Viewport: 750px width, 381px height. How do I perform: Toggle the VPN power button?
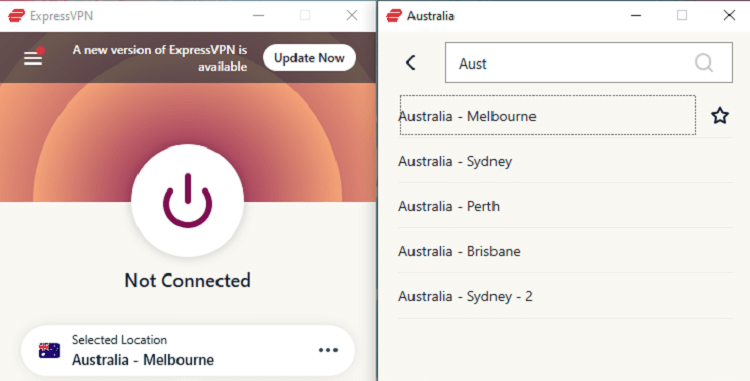(x=188, y=200)
